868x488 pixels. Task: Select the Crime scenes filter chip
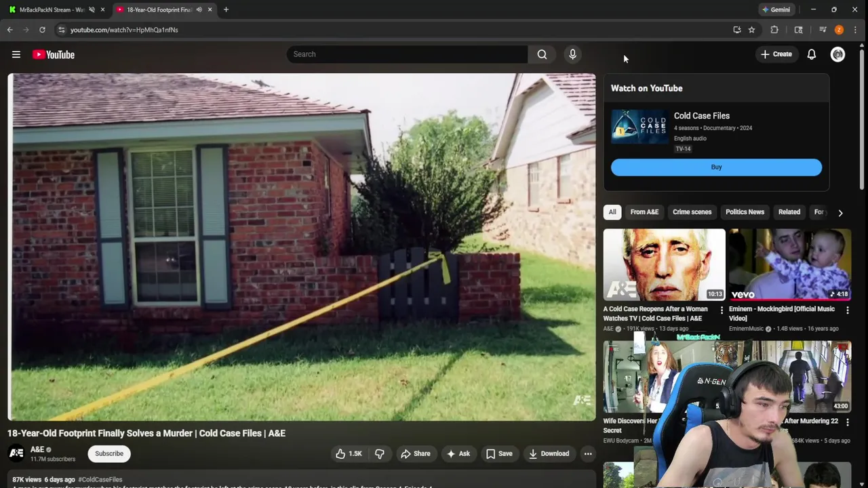(692, 212)
